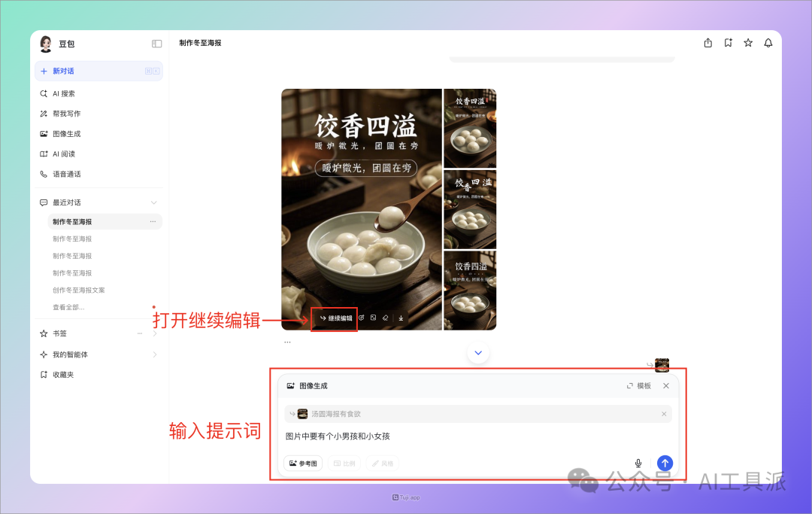Click the microphone voice input icon
This screenshot has width=812, height=514.
(638, 464)
